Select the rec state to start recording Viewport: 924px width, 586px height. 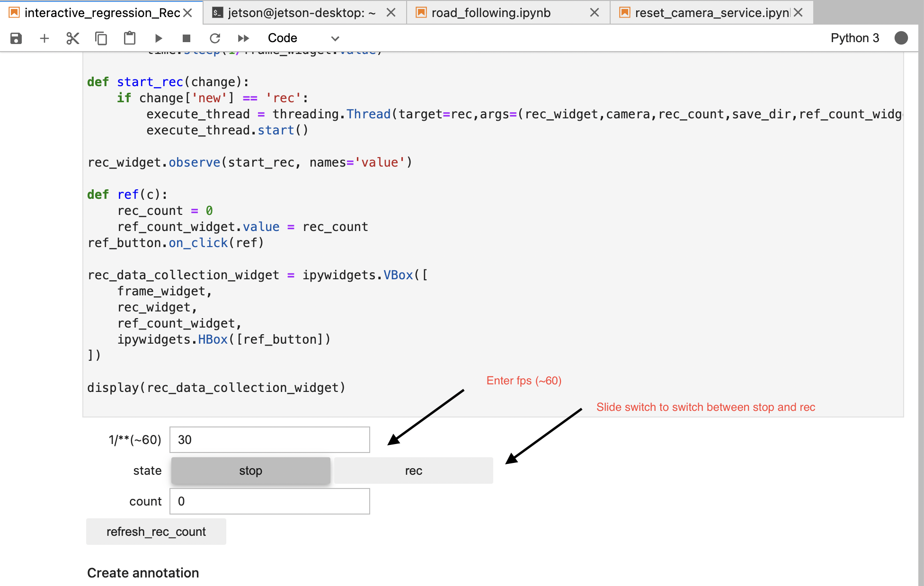pos(413,470)
